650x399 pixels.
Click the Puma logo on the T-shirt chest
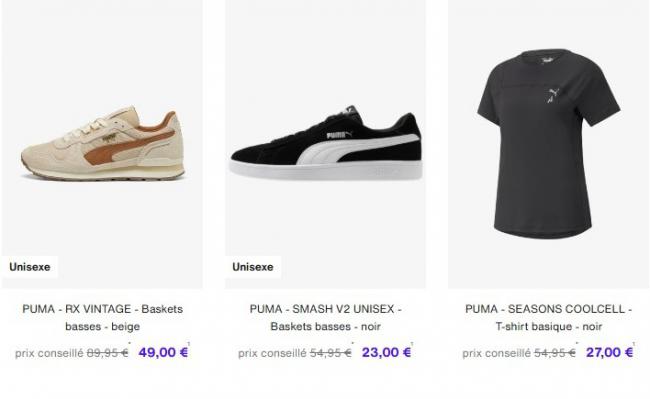pyautogui.click(x=553, y=95)
